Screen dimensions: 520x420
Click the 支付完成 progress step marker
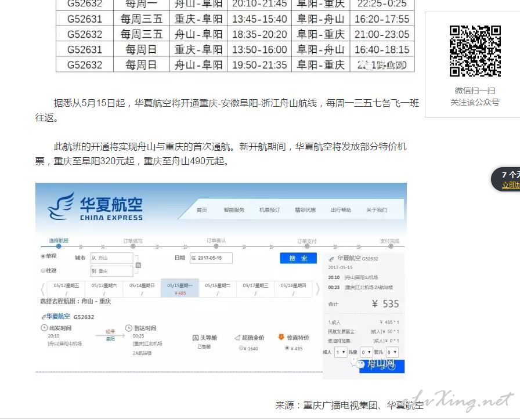391,247
